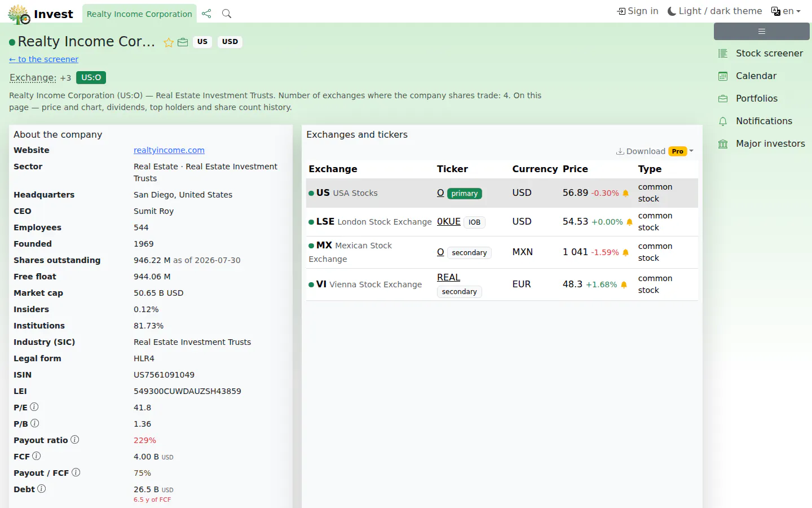Select Realty Income Corporation tab

click(139, 14)
